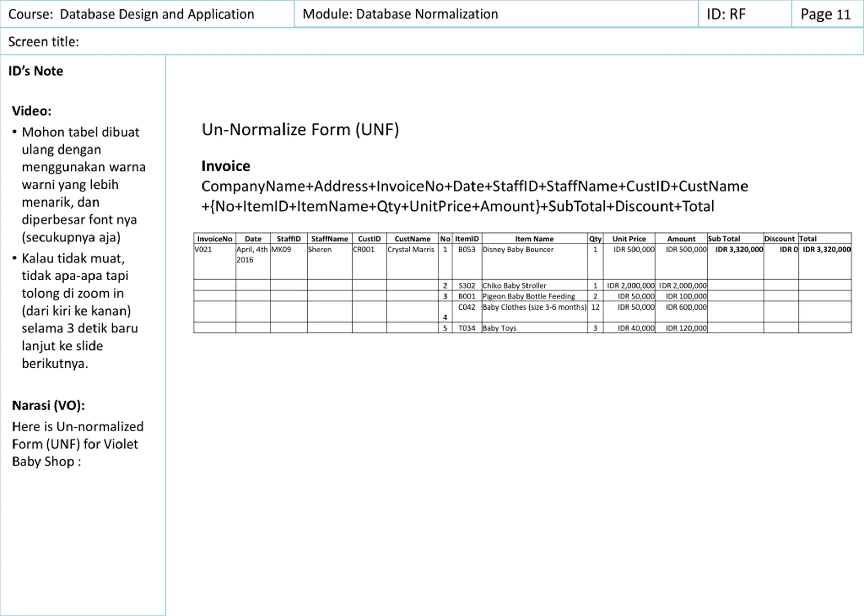
Task: Click the Page 11 indicator
Action: click(x=826, y=15)
